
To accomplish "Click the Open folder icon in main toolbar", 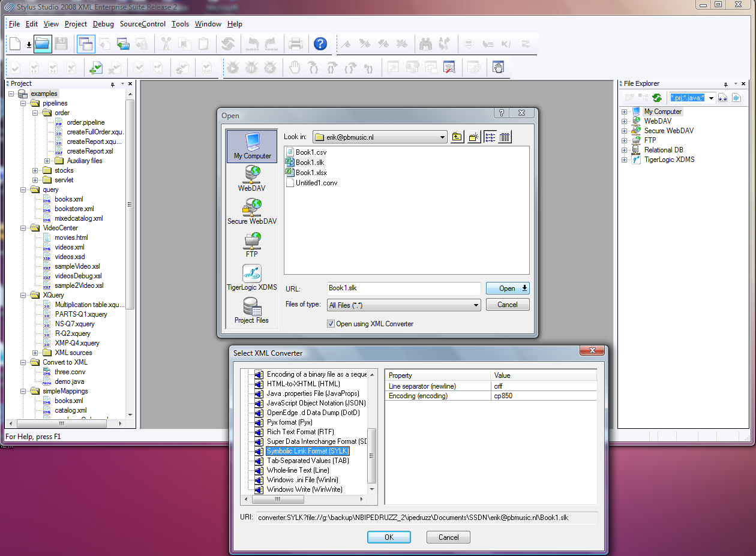I will pyautogui.click(x=42, y=44).
